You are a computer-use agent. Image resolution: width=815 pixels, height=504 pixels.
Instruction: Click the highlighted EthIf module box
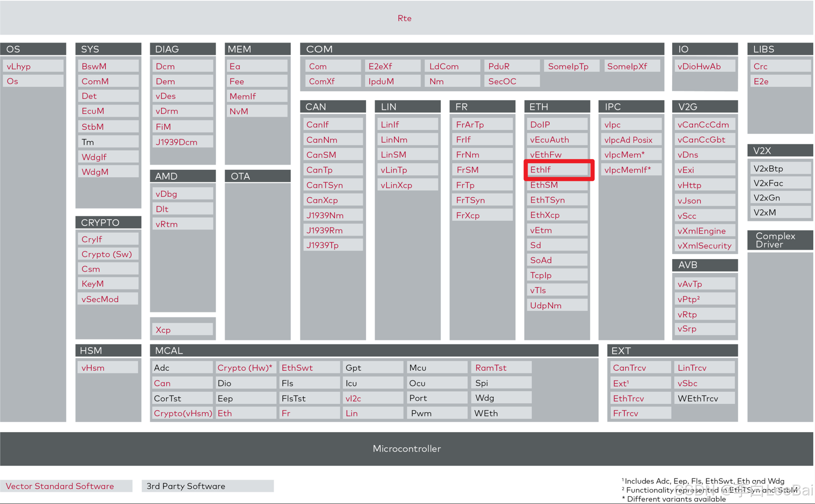[558, 170]
